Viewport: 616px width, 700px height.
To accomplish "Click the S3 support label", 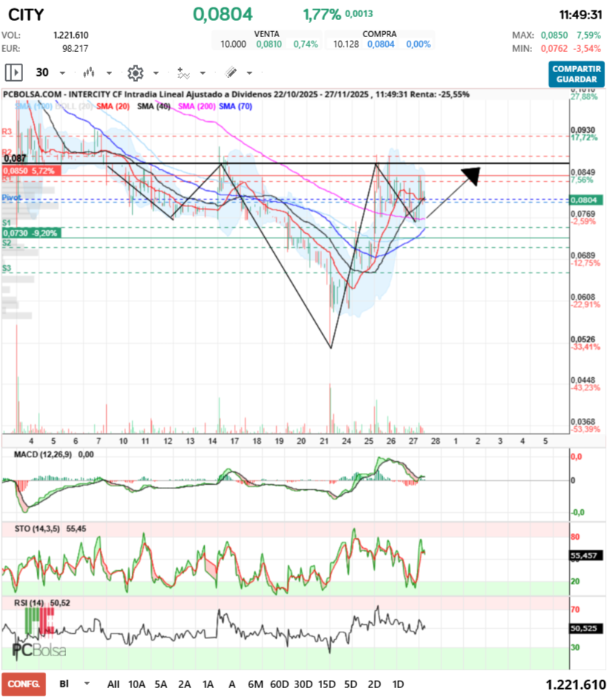I will click(x=7, y=268).
